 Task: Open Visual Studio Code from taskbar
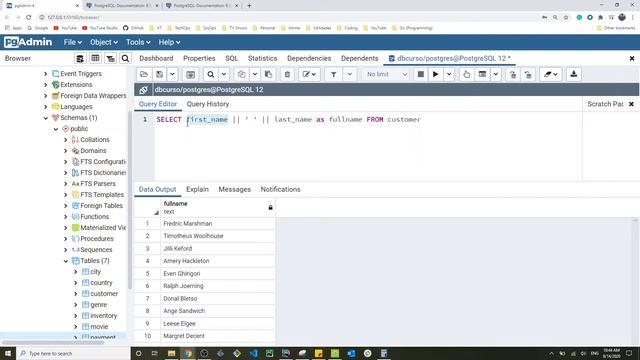253,353
